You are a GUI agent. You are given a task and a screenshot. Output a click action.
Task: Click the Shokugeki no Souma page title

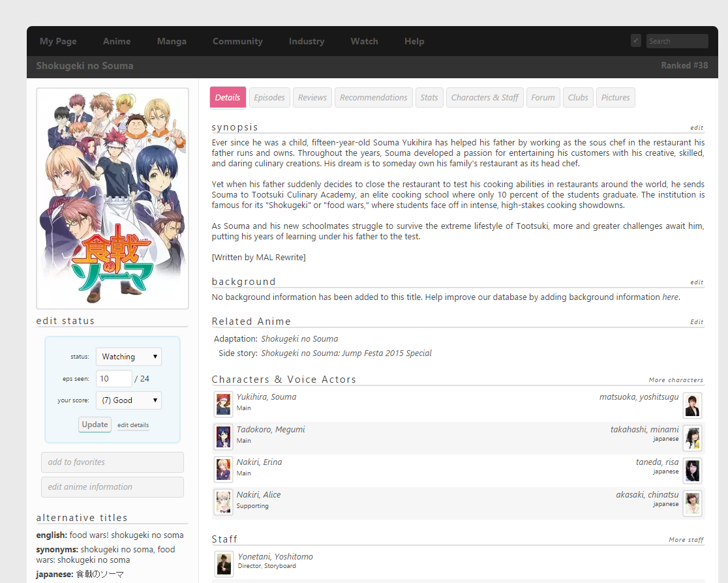coord(85,66)
